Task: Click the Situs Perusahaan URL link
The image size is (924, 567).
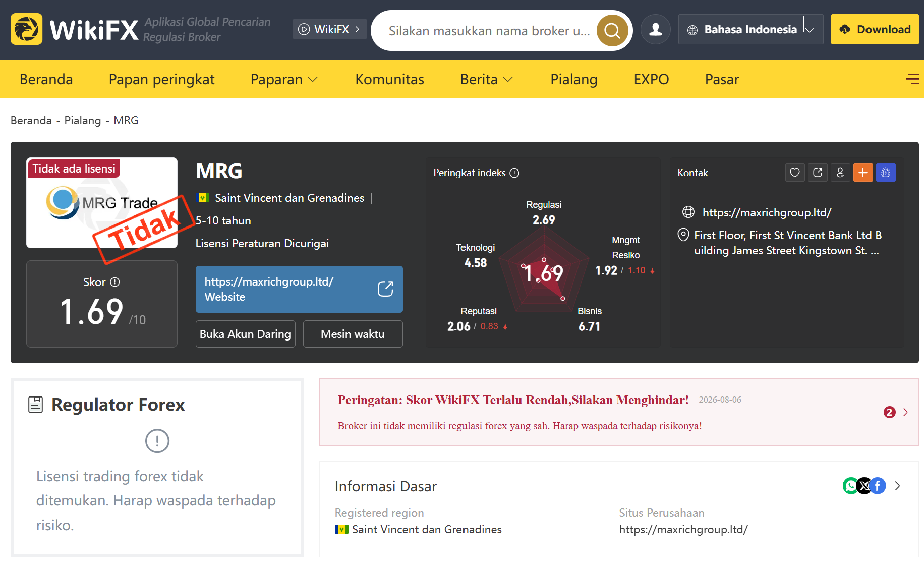Action: [x=683, y=529]
